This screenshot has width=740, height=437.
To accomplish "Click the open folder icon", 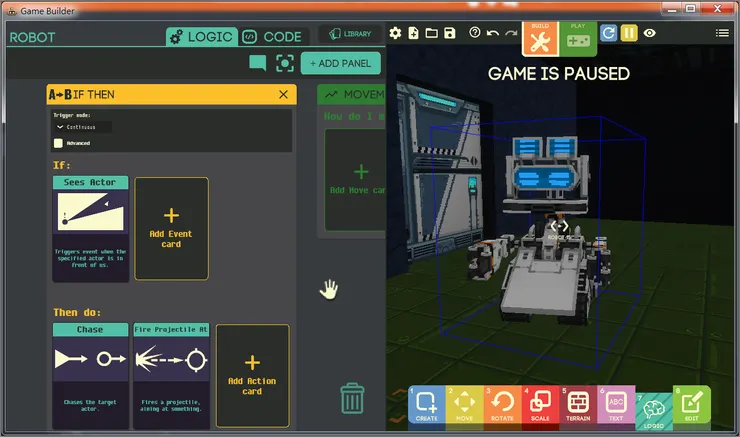I will coord(431,33).
